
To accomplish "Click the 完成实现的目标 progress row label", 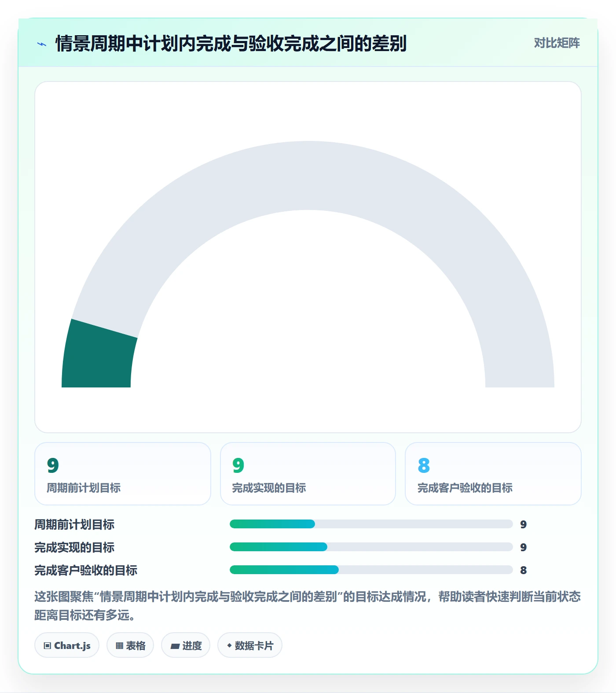I will point(74,547).
